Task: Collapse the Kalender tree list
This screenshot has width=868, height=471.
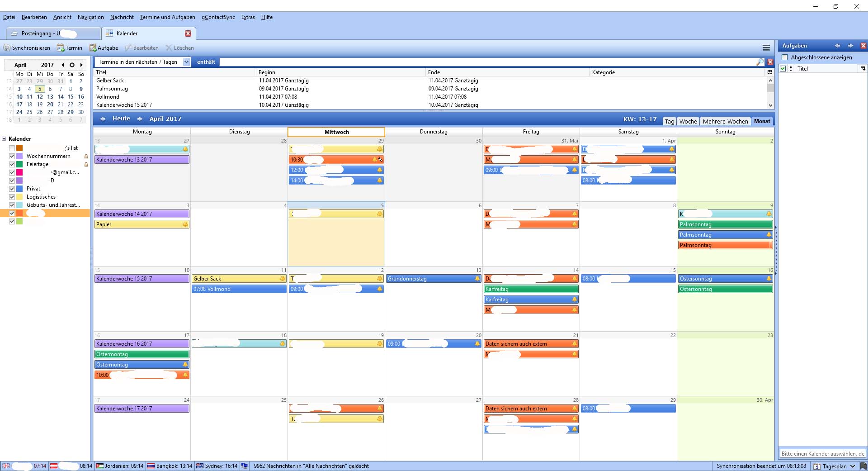Action: click(4, 139)
